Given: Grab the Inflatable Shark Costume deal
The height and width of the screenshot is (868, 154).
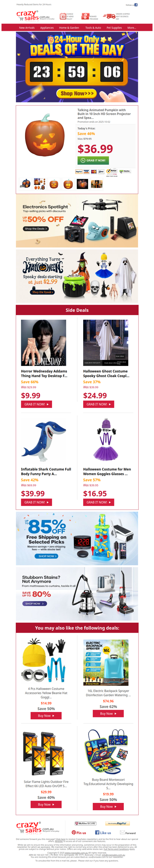Looking at the screenshot, I should (37, 502).
